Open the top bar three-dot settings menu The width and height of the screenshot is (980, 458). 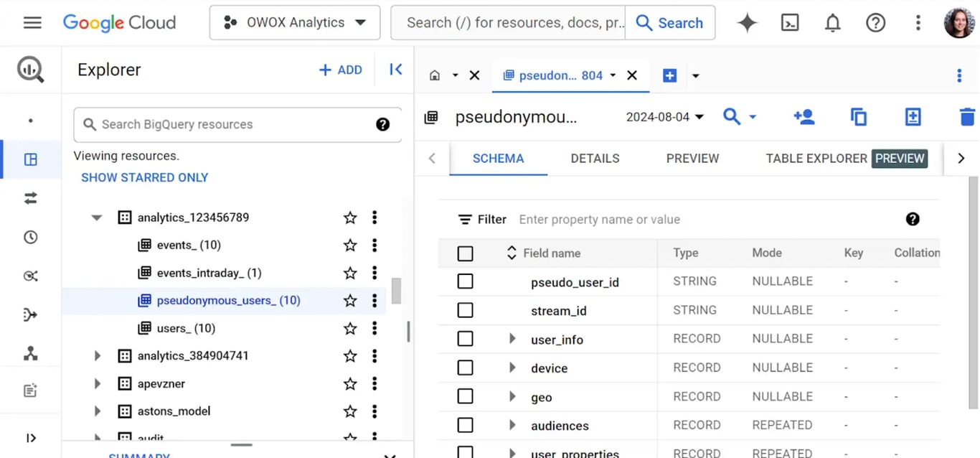click(x=918, y=23)
